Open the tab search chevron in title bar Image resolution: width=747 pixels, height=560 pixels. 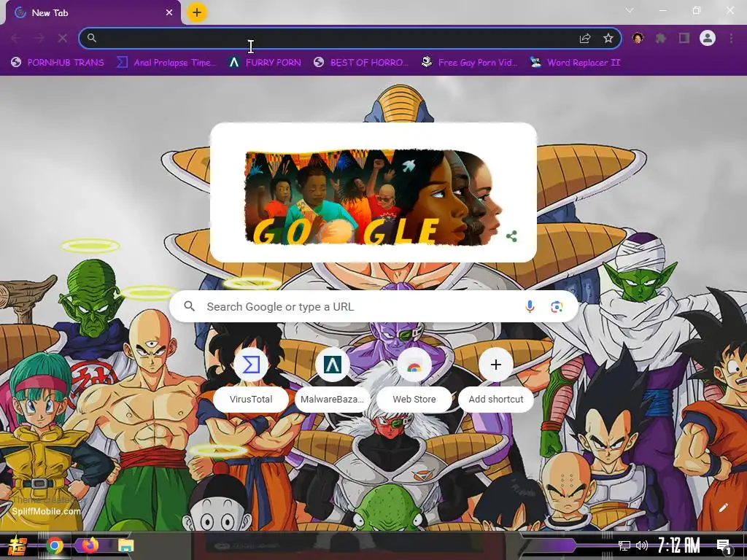coord(630,10)
